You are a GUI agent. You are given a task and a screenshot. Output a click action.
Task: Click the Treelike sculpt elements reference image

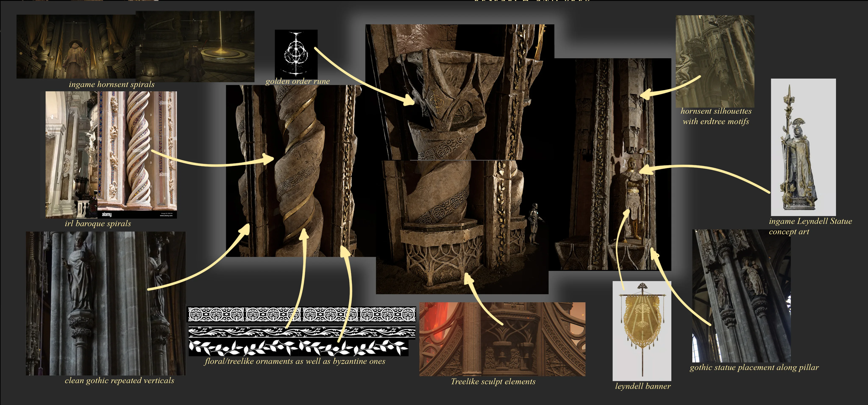[502, 339]
